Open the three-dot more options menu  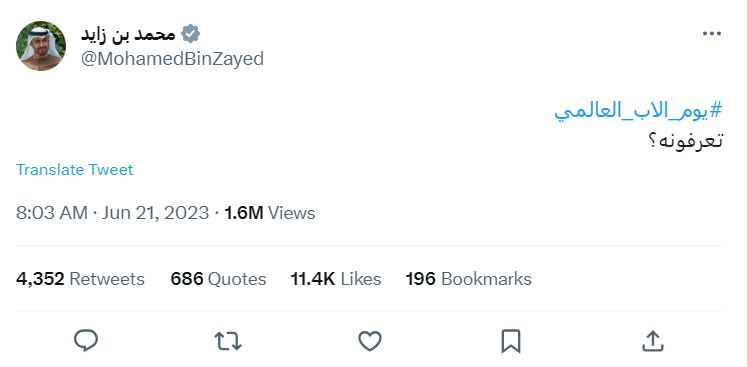712,34
